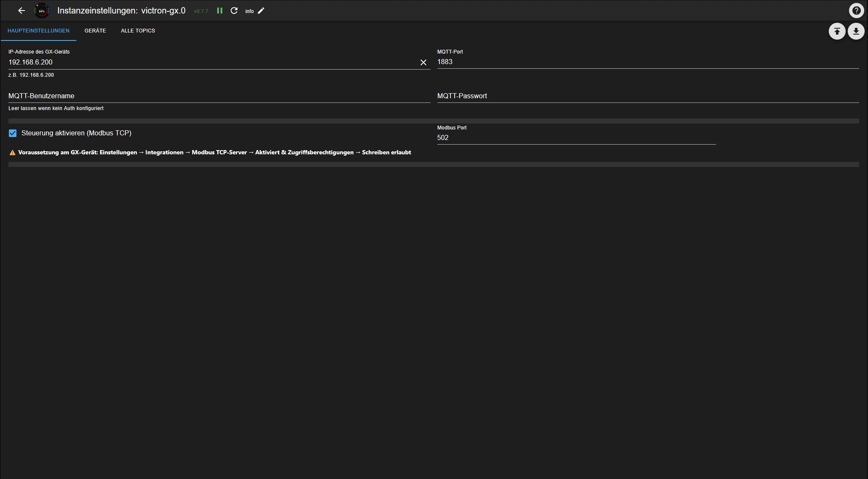Click the Modbus Port field

coord(577,138)
